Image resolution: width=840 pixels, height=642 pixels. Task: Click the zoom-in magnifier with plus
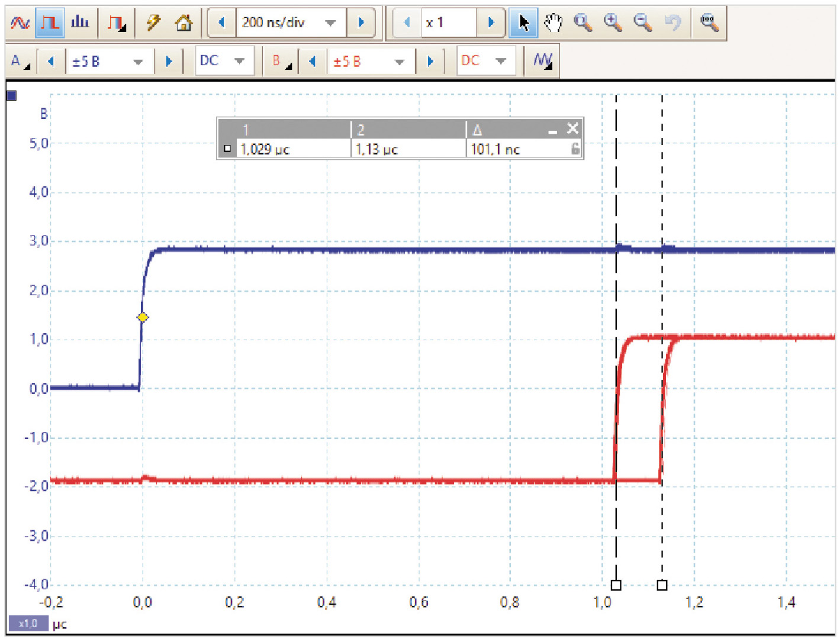point(612,23)
